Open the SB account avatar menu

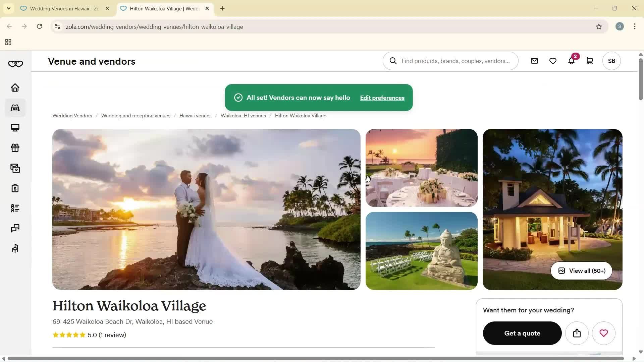click(611, 61)
